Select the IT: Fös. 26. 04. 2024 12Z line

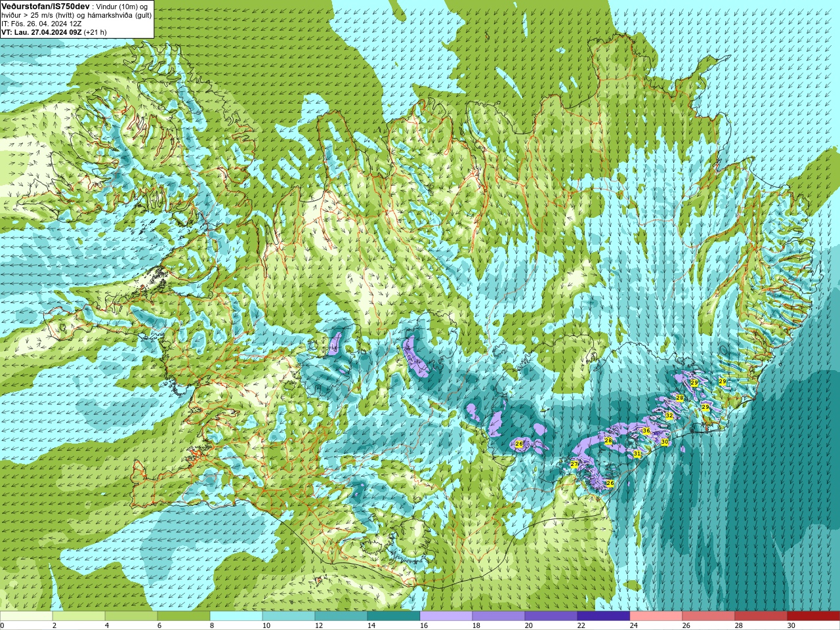[41, 24]
